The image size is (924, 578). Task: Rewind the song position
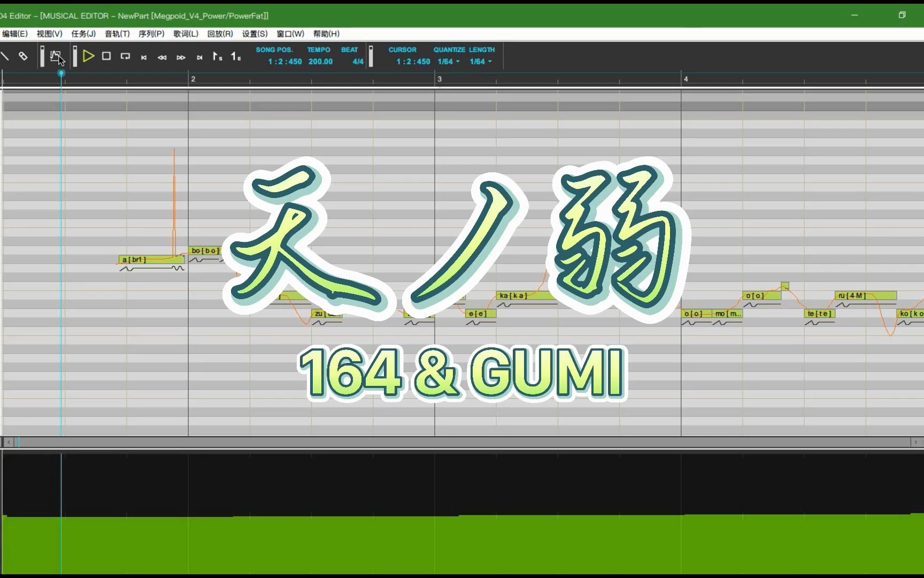click(162, 57)
